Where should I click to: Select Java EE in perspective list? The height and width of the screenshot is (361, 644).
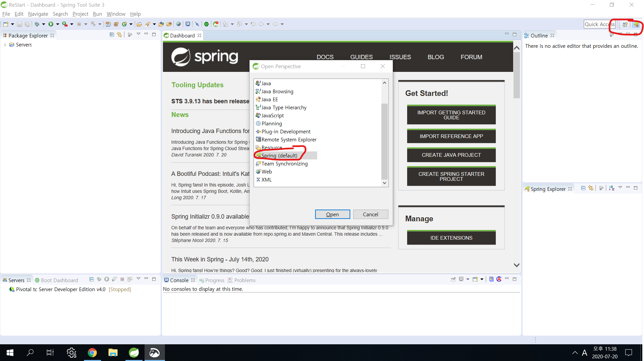[x=270, y=99]
